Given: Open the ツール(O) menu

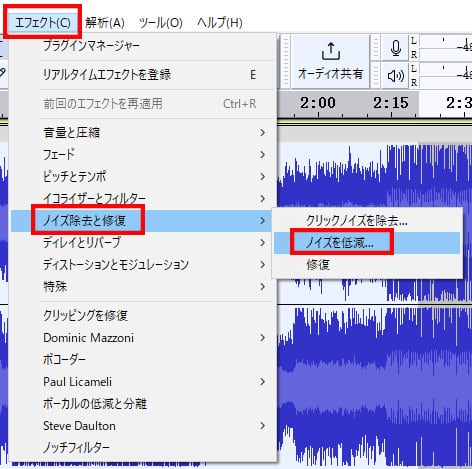Looking at the screenshot, I should click(x=160, y=23).
